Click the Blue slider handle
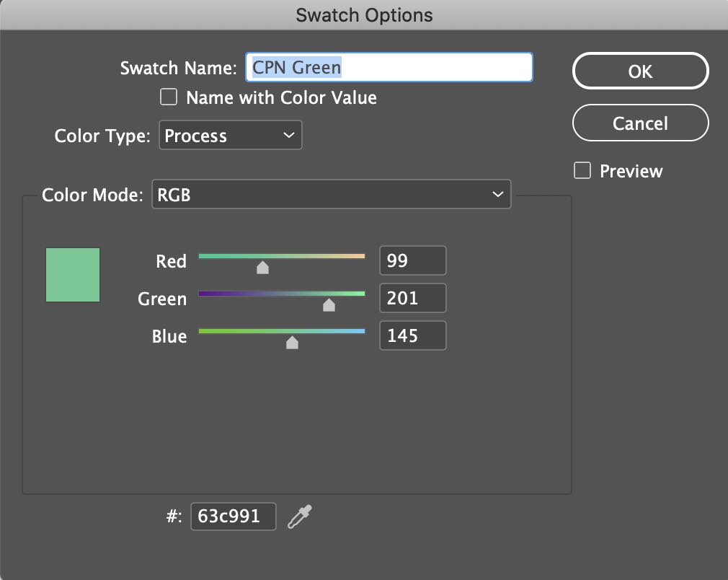Image resolution: width=728 pixels, height=580 pixels. point(292,343)
